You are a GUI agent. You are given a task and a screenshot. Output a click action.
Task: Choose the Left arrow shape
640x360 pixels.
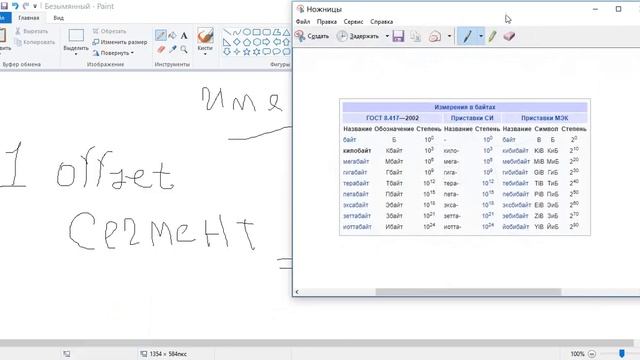pyautogui.click(x=277, y=42)
